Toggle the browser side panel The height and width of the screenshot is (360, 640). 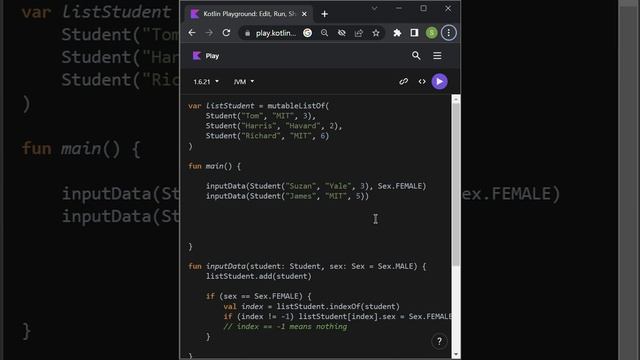point(414,33)
